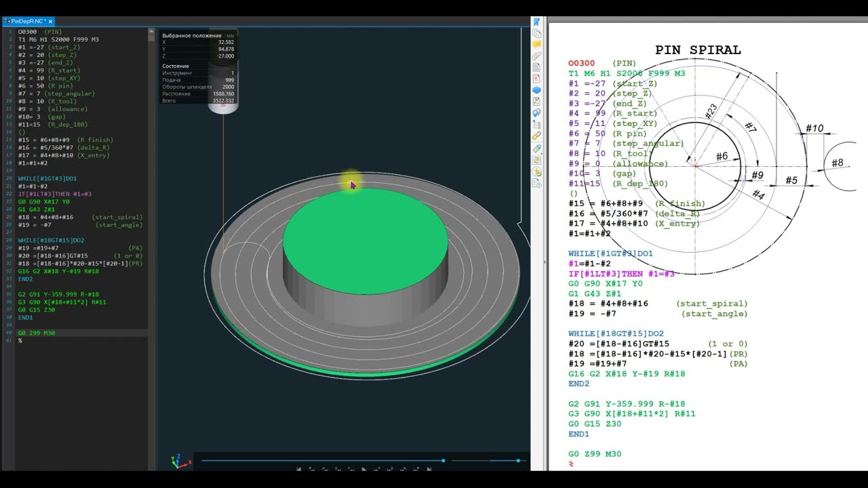Select the "#8 = 10 (R_tool)" line in the editor
Viewport: 868px width, 488px height.
pos(47,101)
